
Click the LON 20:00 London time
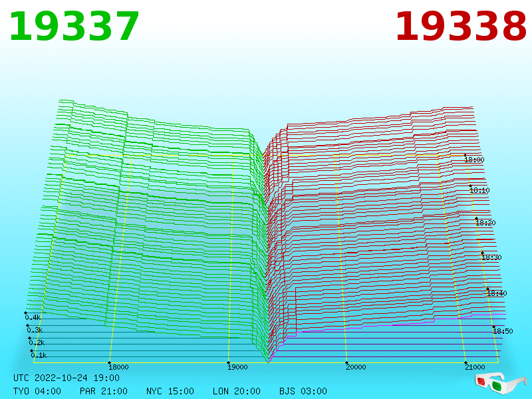237,391
